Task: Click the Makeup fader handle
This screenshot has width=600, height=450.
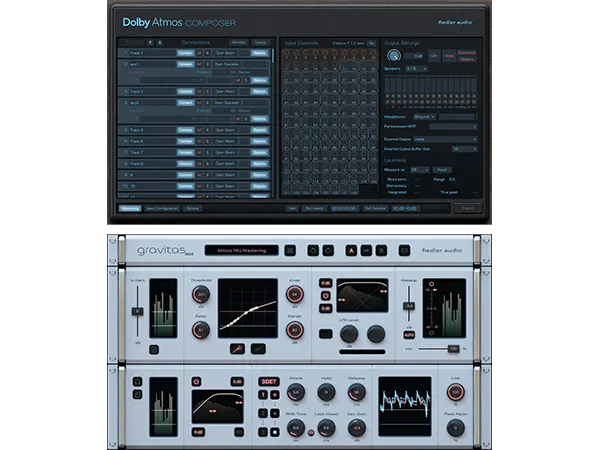Action: point(409,306)
